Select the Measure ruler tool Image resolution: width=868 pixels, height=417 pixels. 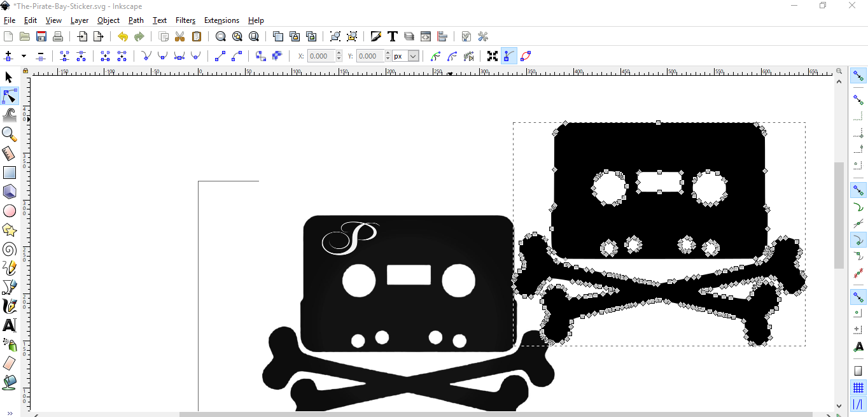tap(9, 153)
